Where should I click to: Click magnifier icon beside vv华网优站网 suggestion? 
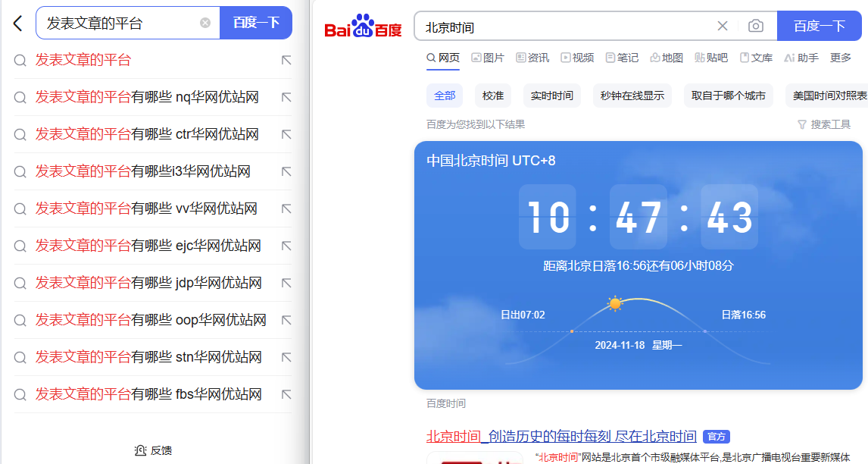[20, 209]
